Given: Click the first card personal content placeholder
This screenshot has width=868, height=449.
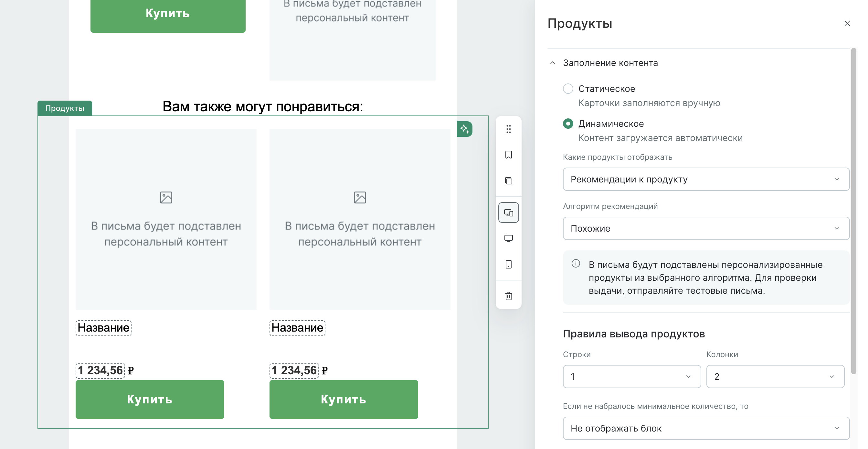Looking at the screenshot, I should click(x=166, y=219).
